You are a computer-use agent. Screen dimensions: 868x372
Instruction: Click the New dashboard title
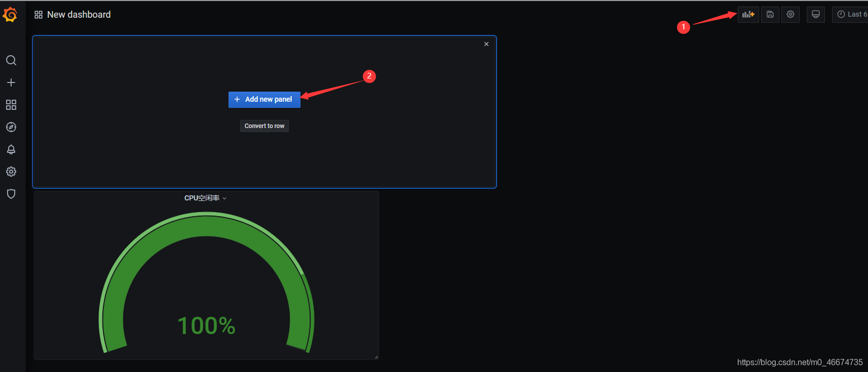tap(79, 15)
